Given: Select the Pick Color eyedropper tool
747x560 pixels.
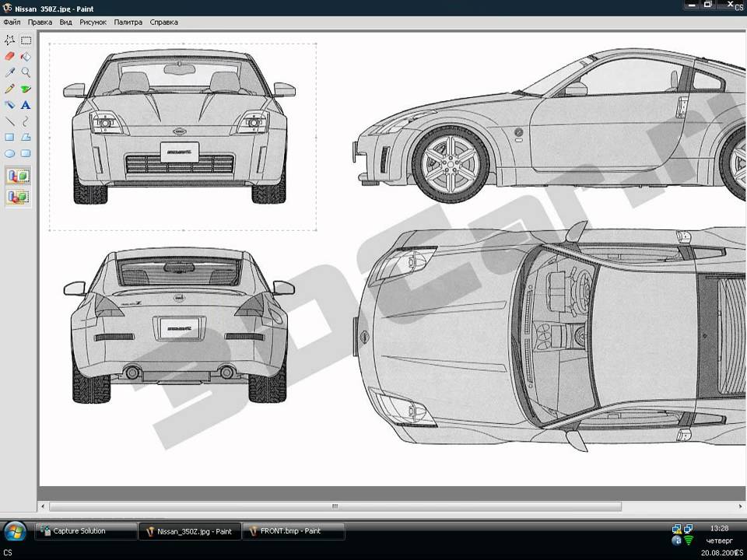Looking at the screenshot, I should pos(9,72).
